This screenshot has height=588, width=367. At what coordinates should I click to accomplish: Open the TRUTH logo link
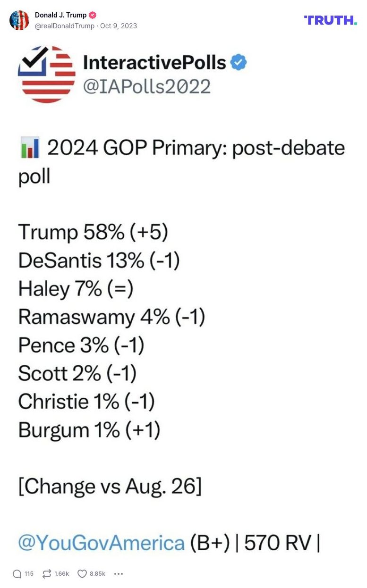coord(330,20)
